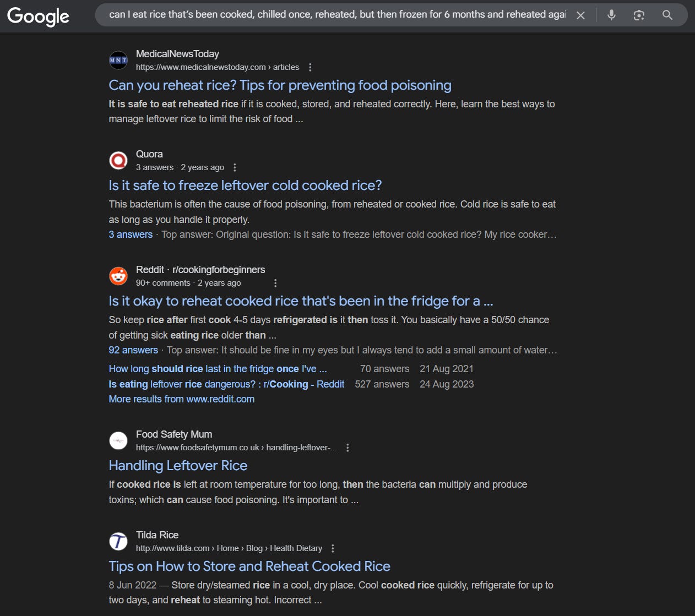Open 'Is it okay to reheat cooked rice' thread

click(301, 301)
